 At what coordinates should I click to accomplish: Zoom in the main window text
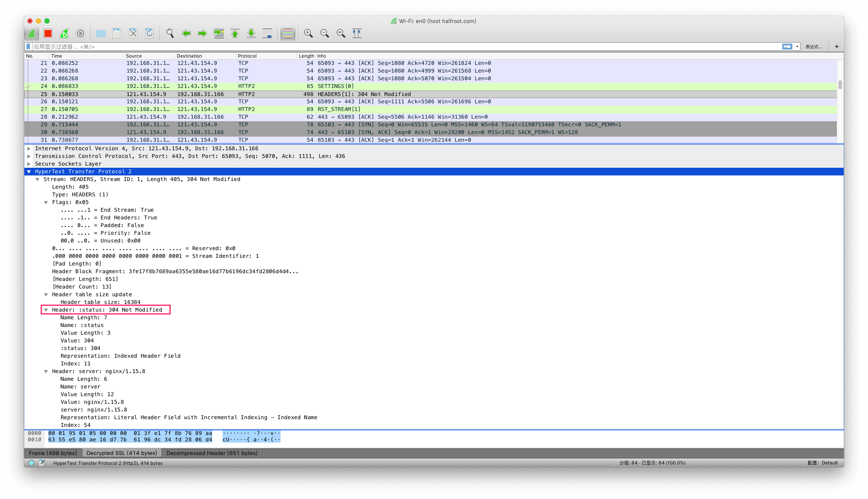point(308,33)
